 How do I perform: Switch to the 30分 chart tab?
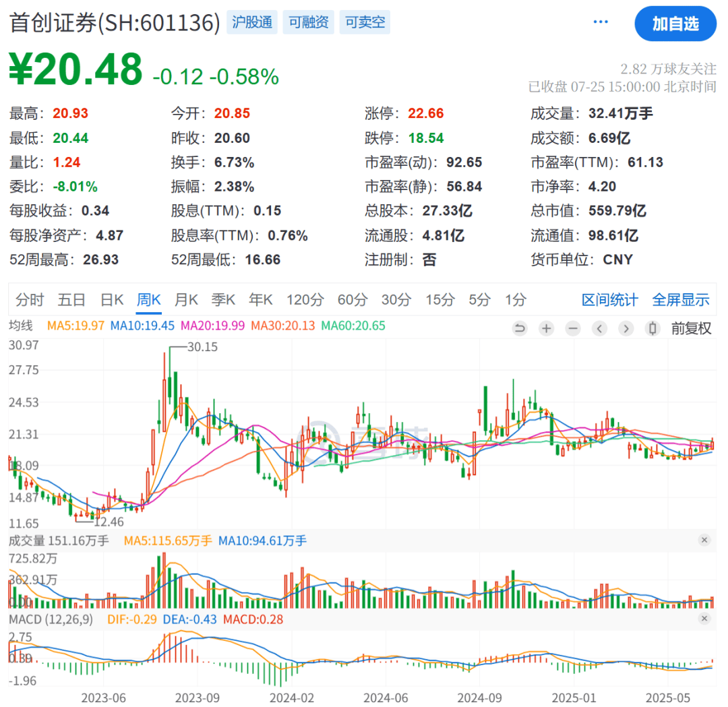[396, 300]
